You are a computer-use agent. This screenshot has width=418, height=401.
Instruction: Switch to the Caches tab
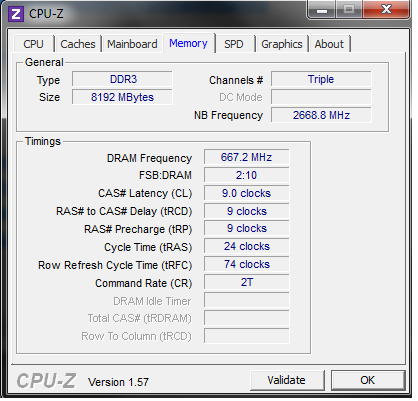click(78, 44)
